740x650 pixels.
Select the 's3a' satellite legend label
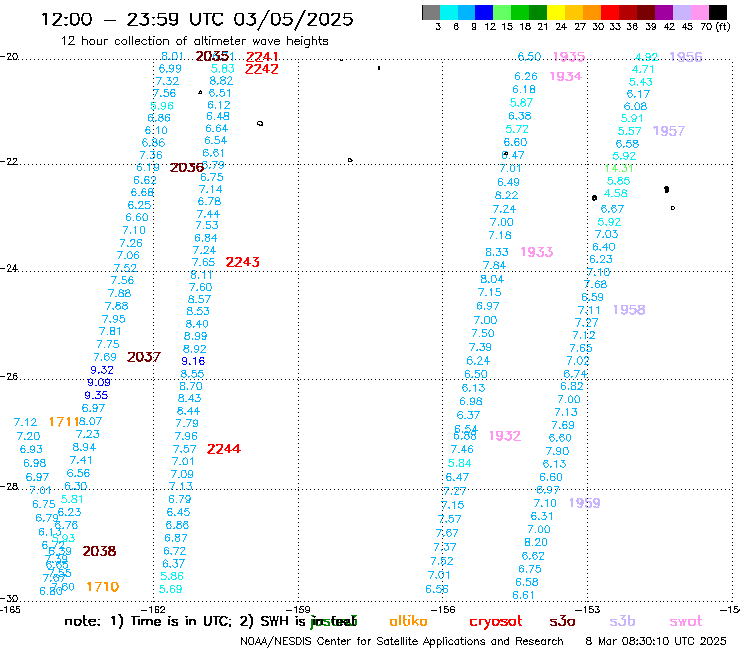point(562,622)
